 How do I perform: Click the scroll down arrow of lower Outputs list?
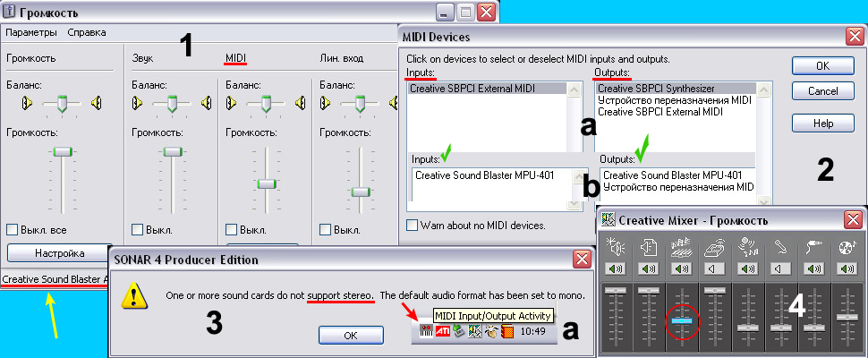coord(762,202)
